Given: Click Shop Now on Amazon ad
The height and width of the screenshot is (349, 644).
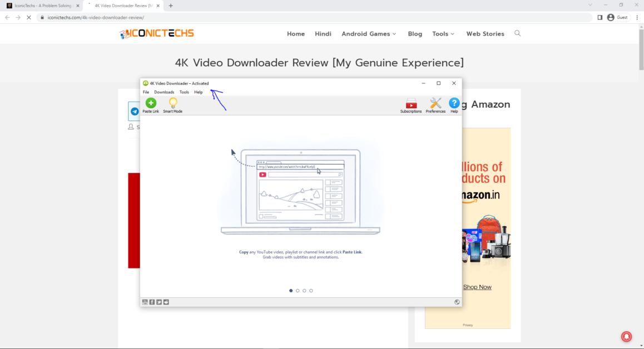Looking at the screenshot, I should 477,287.
